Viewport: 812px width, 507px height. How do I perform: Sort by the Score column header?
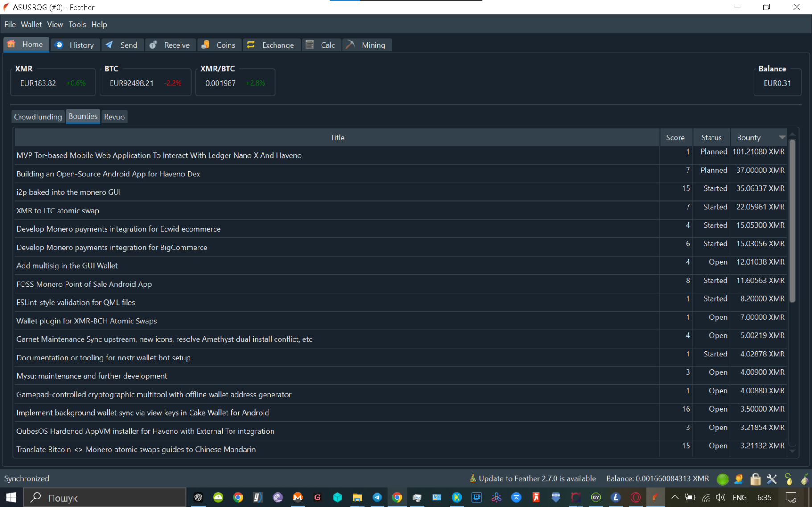[x=675, y=138]
